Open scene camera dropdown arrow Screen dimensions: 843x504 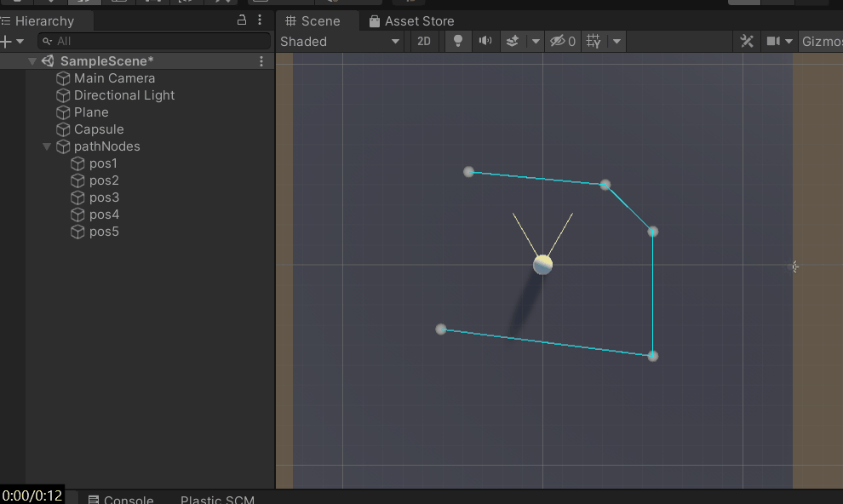pyautogui.click(x=789, y=42)
